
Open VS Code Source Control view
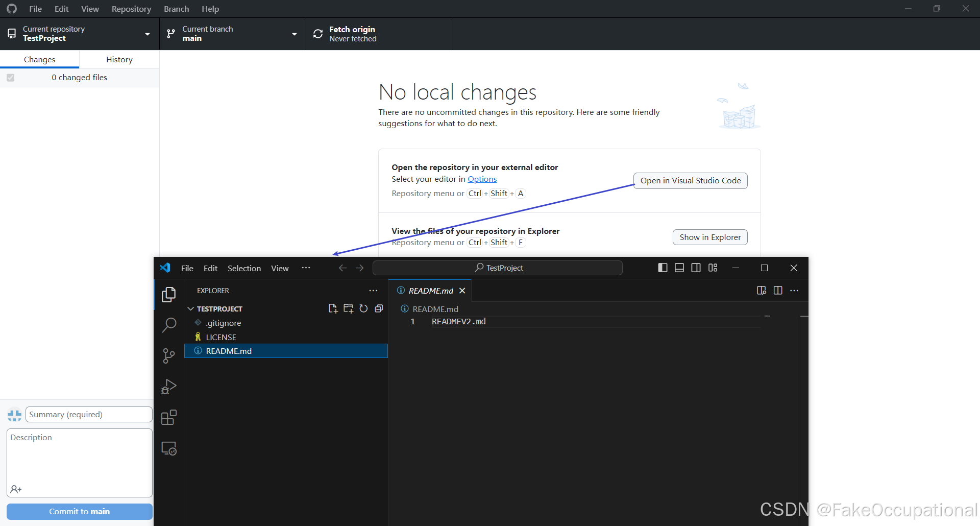169,356
